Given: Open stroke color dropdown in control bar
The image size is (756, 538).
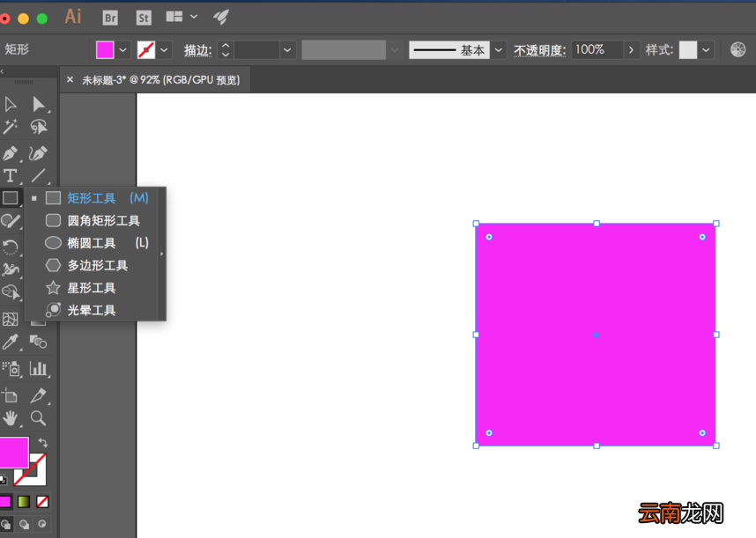Looking at the screenshot, I should click(x=164, y=49).
